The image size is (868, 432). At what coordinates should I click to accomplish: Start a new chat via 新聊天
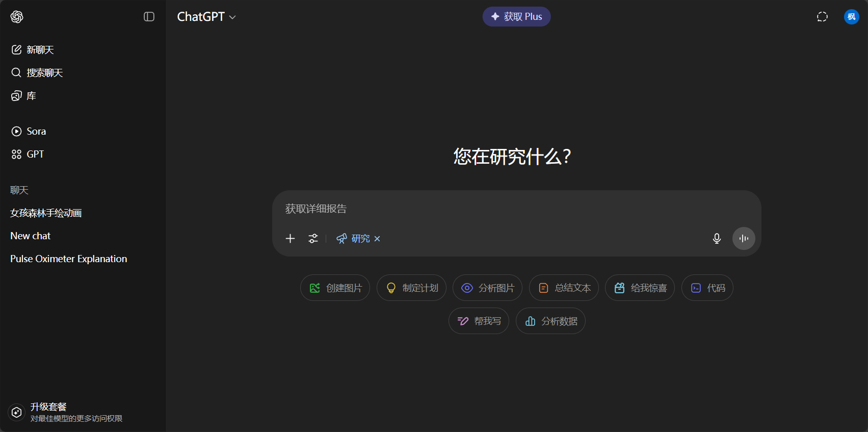tap(83, 50)
